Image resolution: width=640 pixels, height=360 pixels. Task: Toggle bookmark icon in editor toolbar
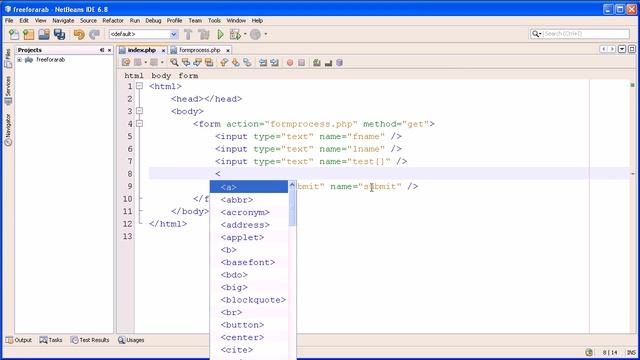pyautogui.click(x=247, y=62)
